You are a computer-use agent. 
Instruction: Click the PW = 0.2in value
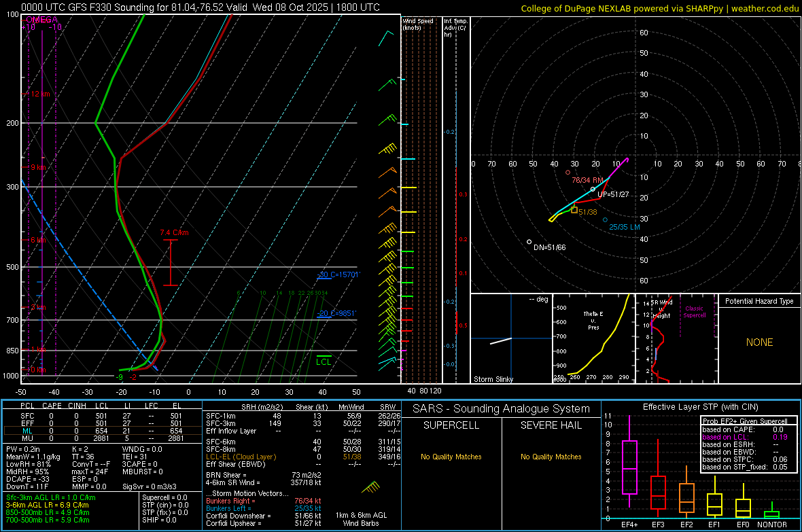23,449
